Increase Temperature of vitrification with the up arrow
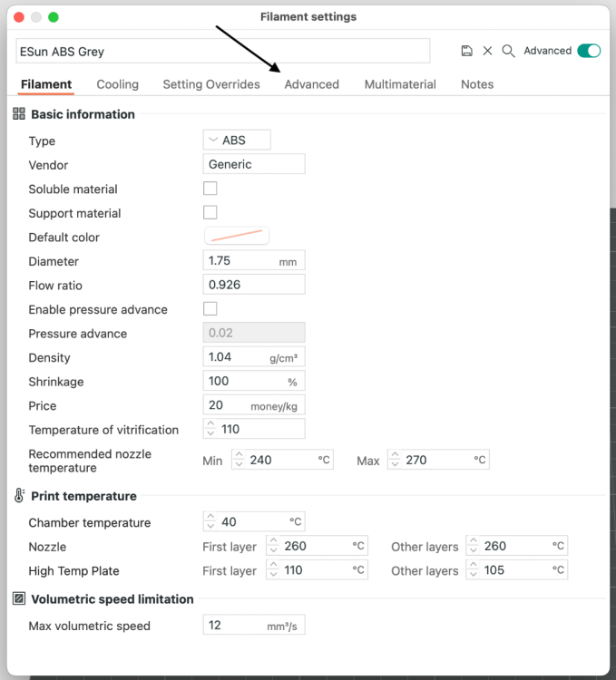The height and width of the screenshot is (680, 616). pos(210,423)
